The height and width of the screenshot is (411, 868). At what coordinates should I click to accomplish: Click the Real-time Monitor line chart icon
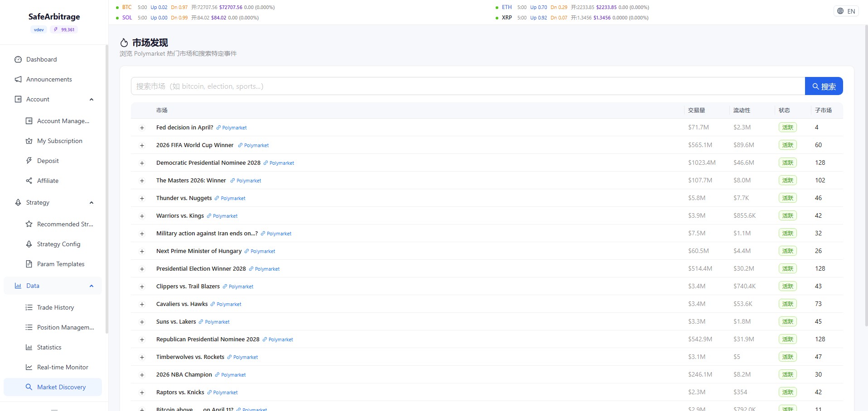click(29, 367)
